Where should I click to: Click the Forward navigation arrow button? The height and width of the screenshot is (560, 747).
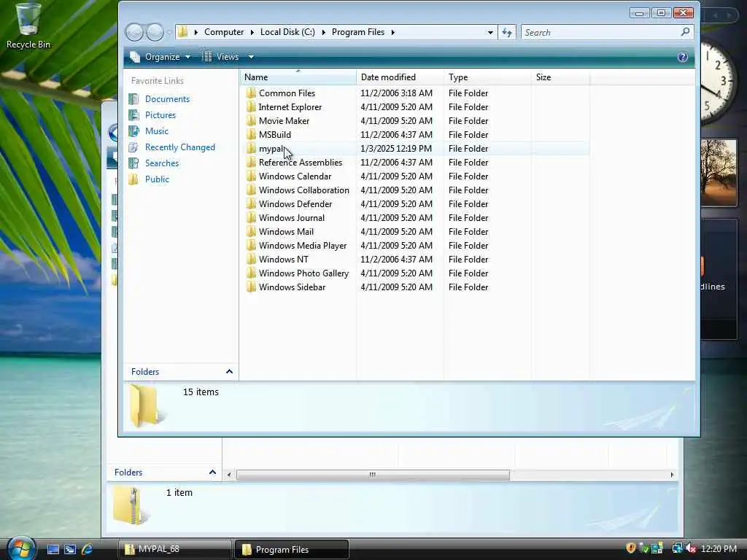tap(155, 32)
